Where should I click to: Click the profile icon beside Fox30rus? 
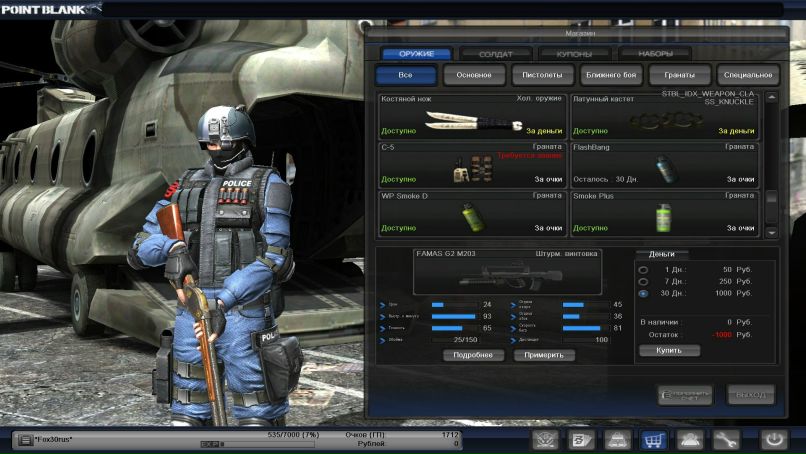pyautogui.click(x=23, y=440)
